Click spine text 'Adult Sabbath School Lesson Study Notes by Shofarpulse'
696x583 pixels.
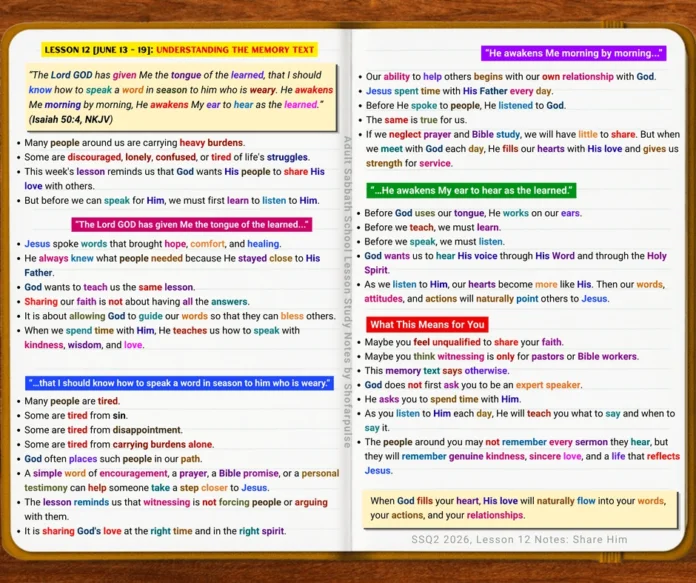(x=348, y=292)
